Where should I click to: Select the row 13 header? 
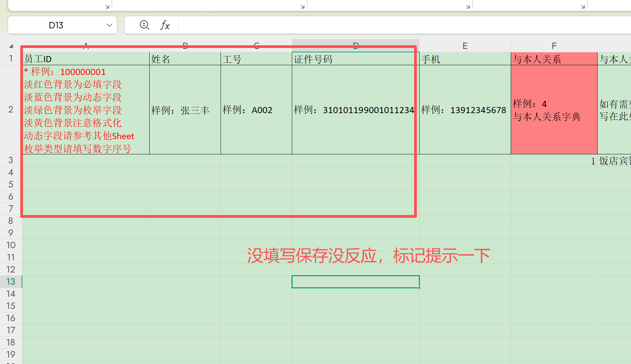point(11,282)
